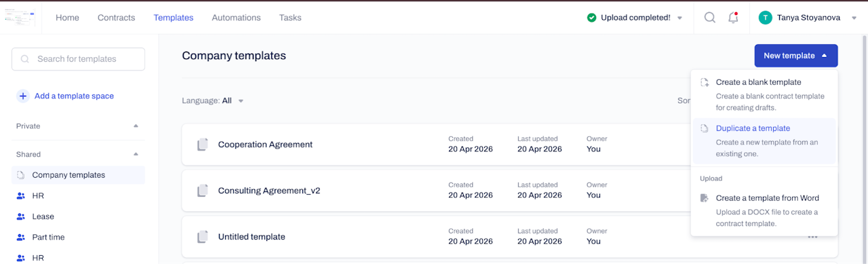Viewport: 868px width, 264px height.
Task: Open the three-dot menu for Untitled template
Action: [x=812, y=237]
